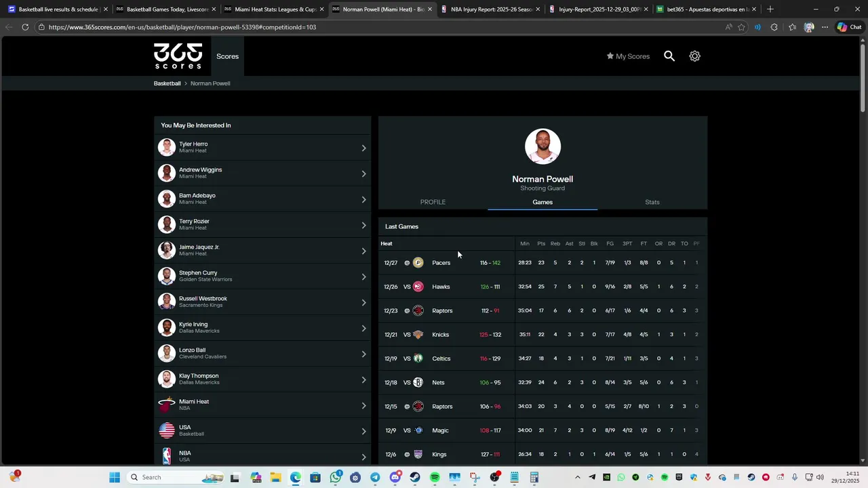Open a new browser tab
Screen dimensions: 868x488
coord(770,9)
